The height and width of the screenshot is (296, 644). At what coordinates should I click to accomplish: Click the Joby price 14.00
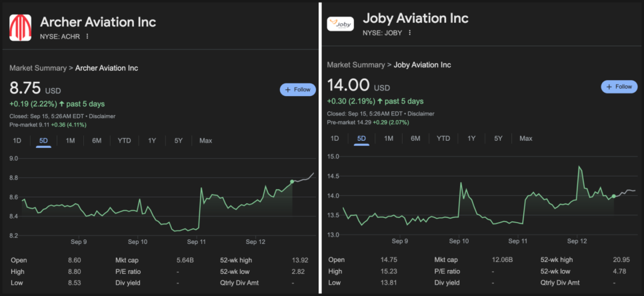point(348,85)
